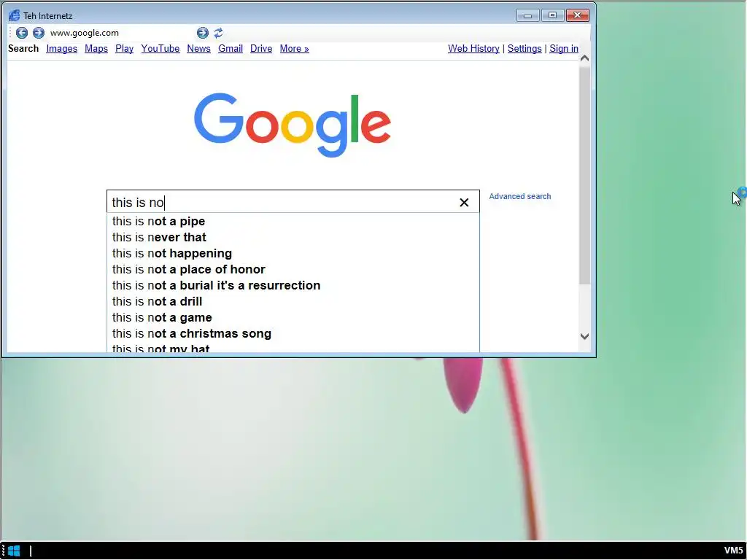Click the Teh Internetz title bar browser icon
The height and width of the screenshot is (560, 747).
[x=15, y=16]
